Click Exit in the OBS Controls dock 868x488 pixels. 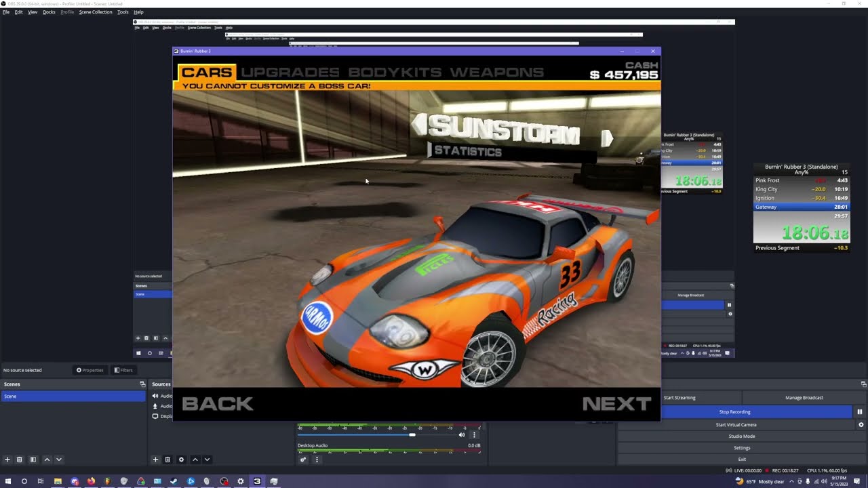pyautogui.click(x=742, y=460)
